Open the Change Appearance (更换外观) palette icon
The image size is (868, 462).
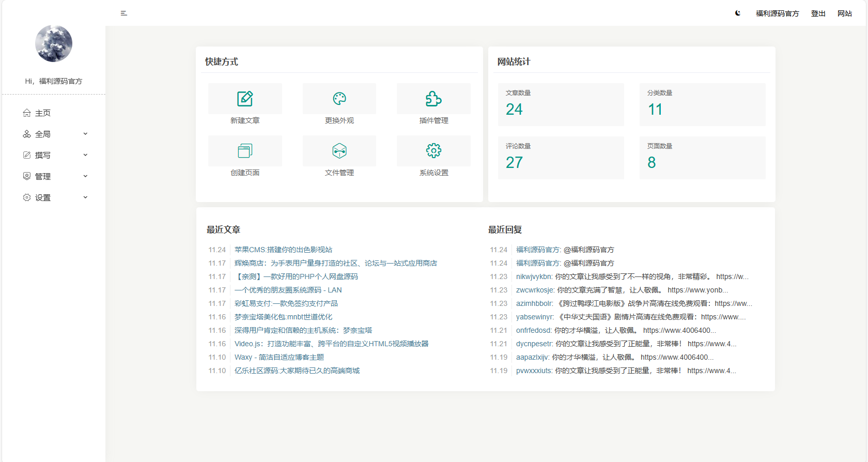coord(339,99)
